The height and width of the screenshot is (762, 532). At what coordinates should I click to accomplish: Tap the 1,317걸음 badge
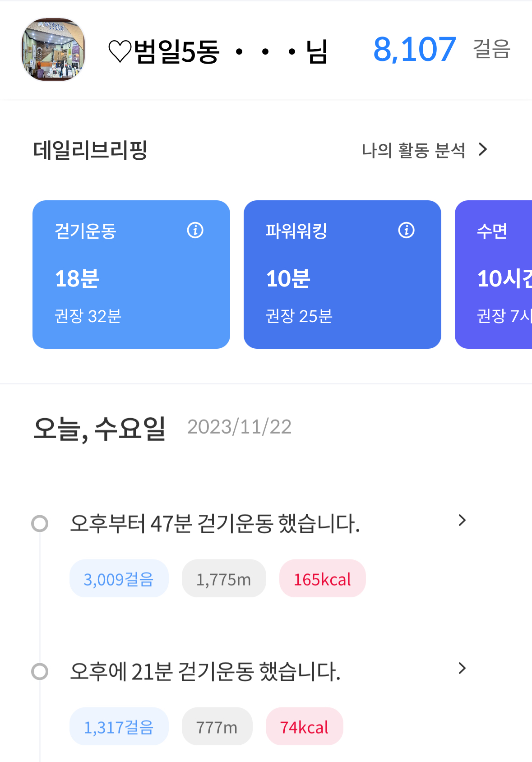(x=119, y=727)
